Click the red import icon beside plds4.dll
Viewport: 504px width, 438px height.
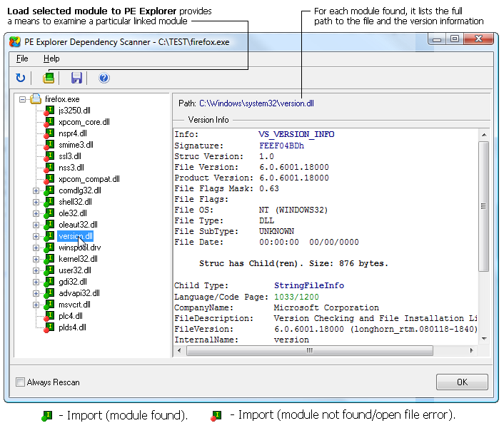pos(49,327)
